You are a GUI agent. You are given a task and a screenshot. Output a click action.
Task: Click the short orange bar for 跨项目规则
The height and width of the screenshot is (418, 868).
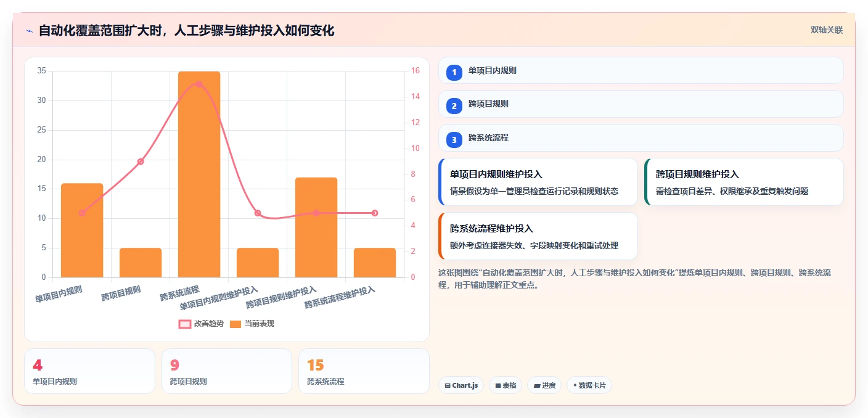pyautogui.click(x=141, y=263)
